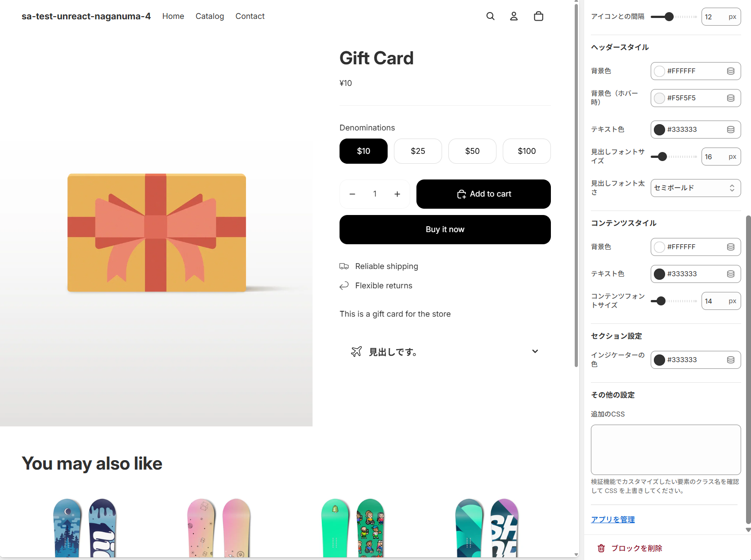Decrease quantity with the minus button

[352, 194]
